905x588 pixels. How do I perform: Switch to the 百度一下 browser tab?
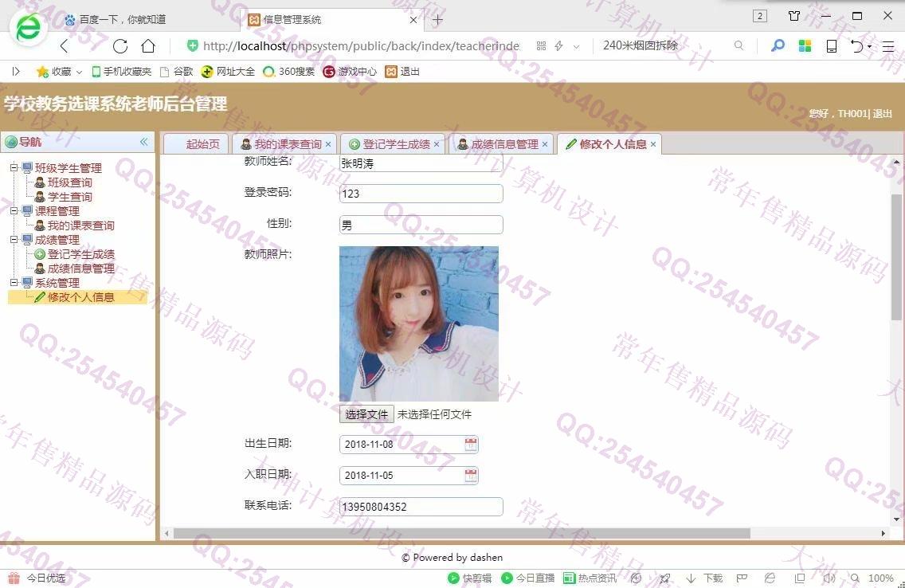point(123,20)
